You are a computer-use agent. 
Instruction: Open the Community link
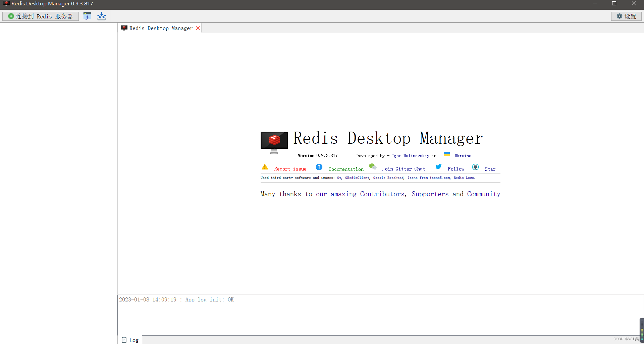tap(484, 194)
